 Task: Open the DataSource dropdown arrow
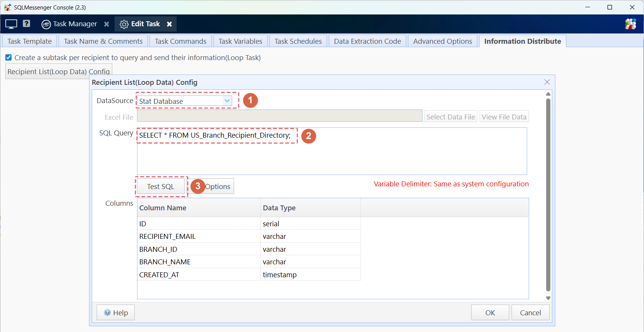[x=227, y=101]
